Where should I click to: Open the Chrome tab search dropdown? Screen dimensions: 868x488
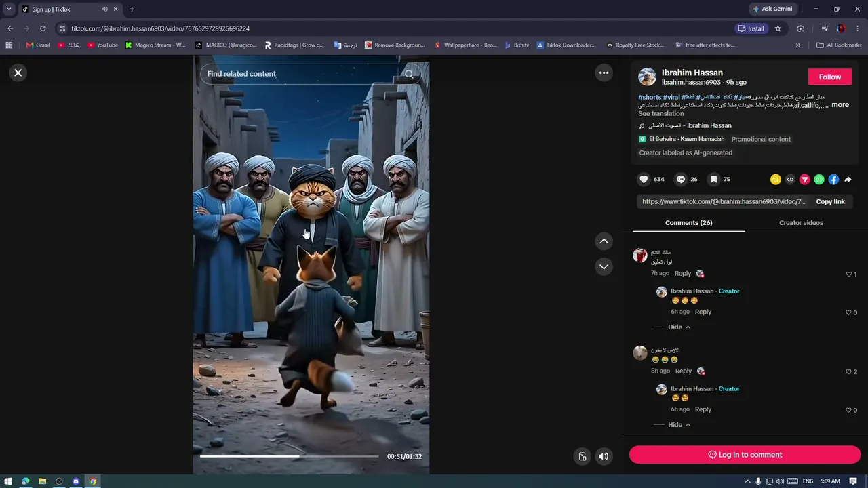(x=9, y=9)
